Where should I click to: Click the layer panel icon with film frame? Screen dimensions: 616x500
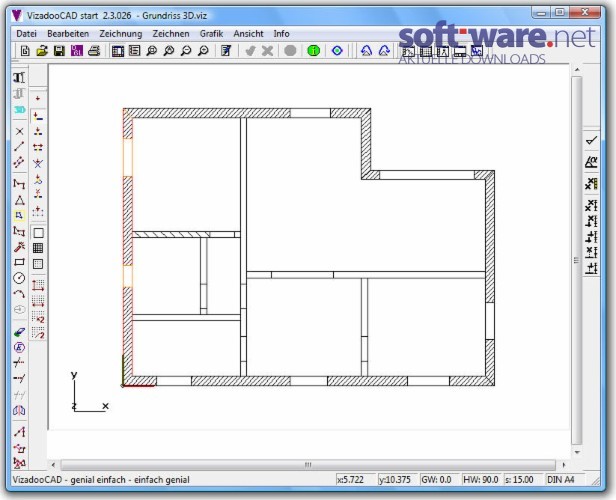point(117,51)
